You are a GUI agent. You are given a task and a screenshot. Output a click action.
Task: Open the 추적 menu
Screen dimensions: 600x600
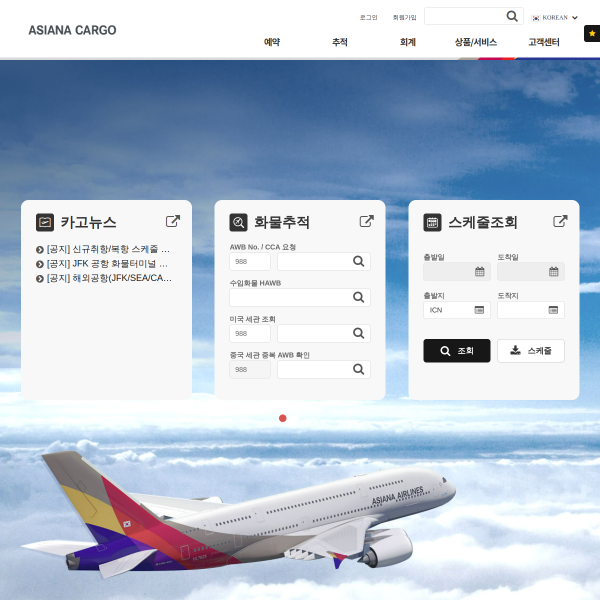[x=340, y=42]
